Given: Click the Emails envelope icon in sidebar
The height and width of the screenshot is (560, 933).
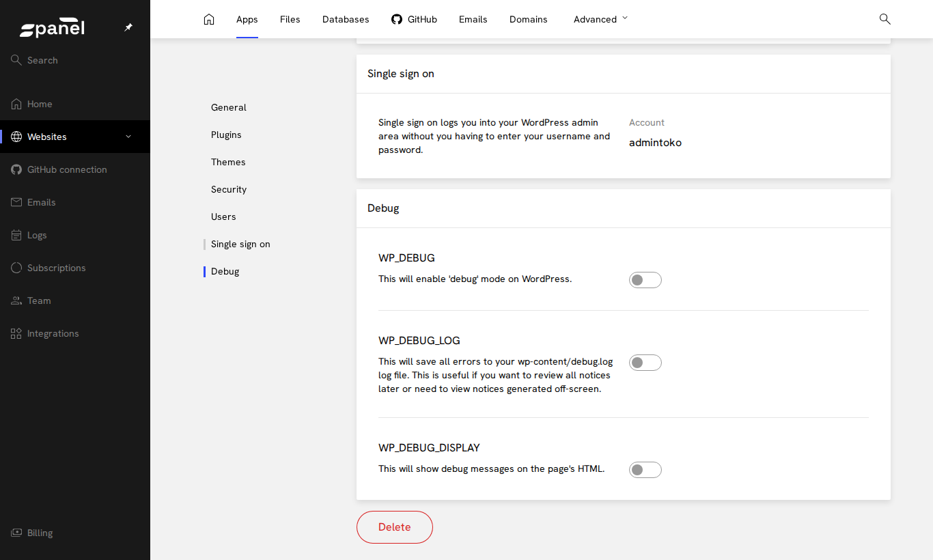Looking at the screenshot, I should 16,202.
